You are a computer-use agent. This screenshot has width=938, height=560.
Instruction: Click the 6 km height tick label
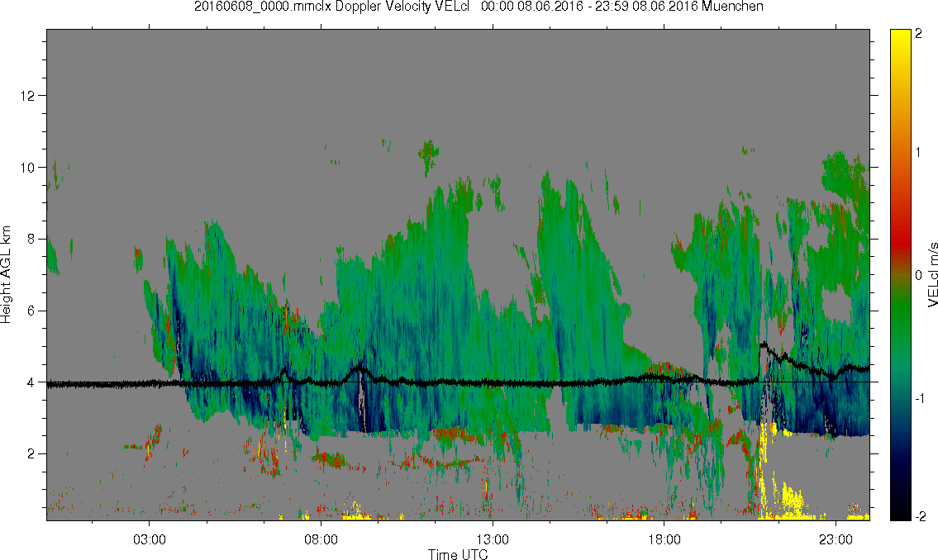(x=31, y=311)
